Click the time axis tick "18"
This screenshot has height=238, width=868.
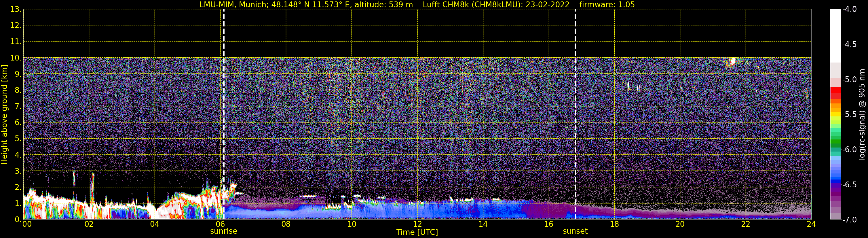tap(615, 224)
